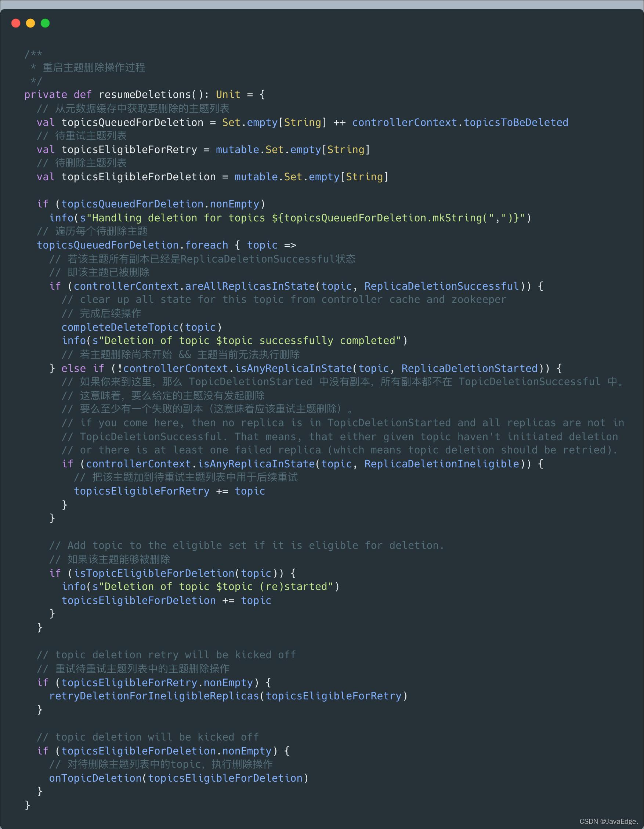This screenshot has height=829, width=644.
Task: Click the red close window dot
Action: [16, 23]
